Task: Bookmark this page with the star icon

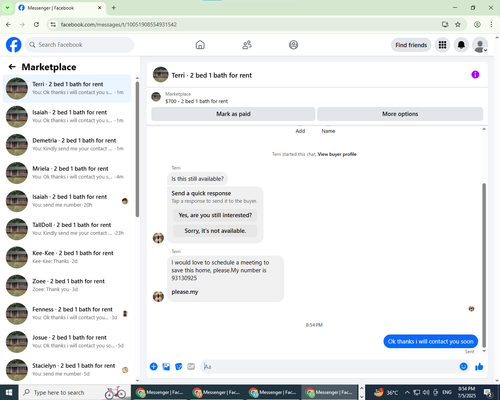Action: [458, 24]
